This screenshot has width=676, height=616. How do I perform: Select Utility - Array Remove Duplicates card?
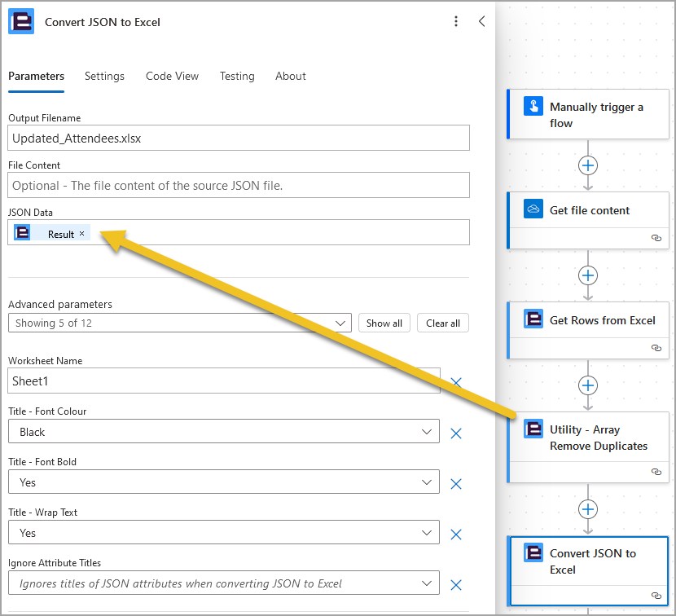coord(588,447)
